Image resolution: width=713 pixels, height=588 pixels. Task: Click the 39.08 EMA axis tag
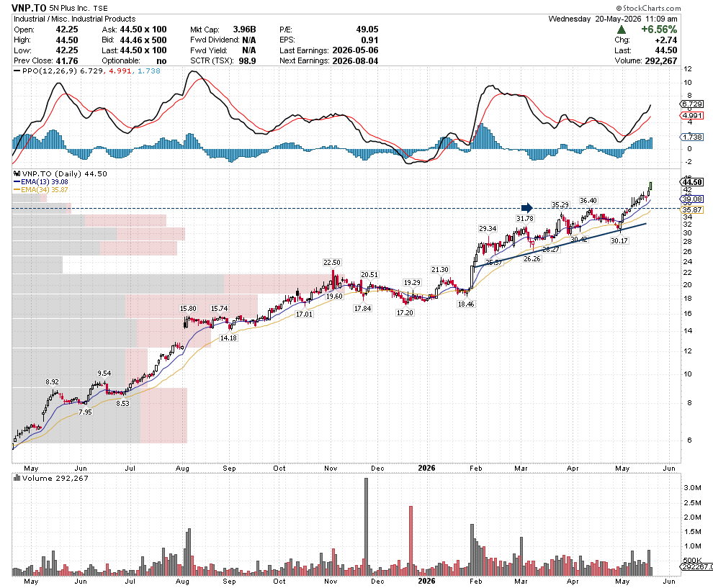(691, 199)
